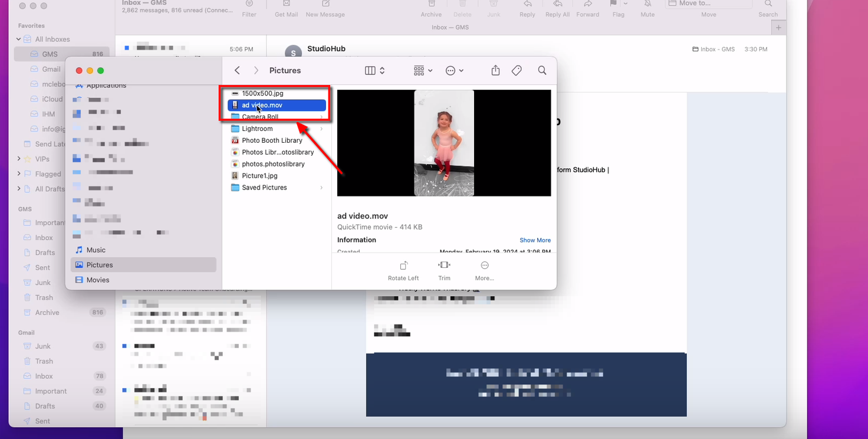The height and width of the screenshot is (439, 868).
Task: Click the Delete trash icon in Mail toolbar
Action: [462, 4]
